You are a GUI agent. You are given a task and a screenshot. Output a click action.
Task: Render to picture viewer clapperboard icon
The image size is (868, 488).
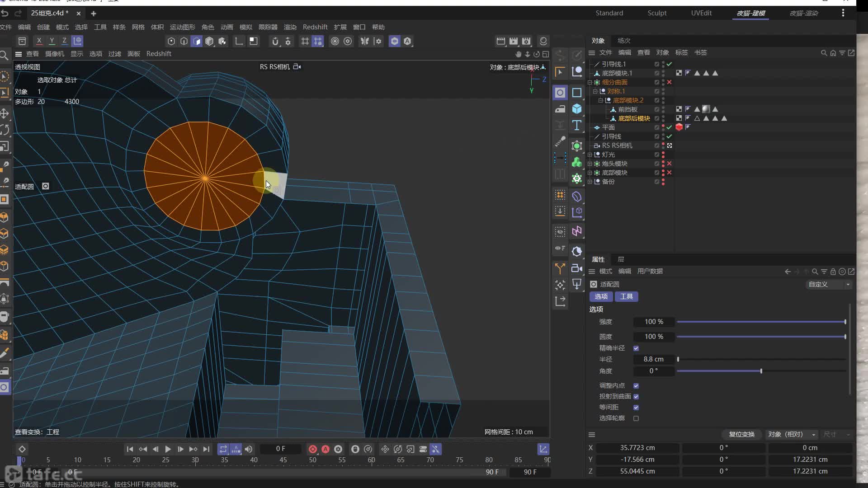[514, 41]
